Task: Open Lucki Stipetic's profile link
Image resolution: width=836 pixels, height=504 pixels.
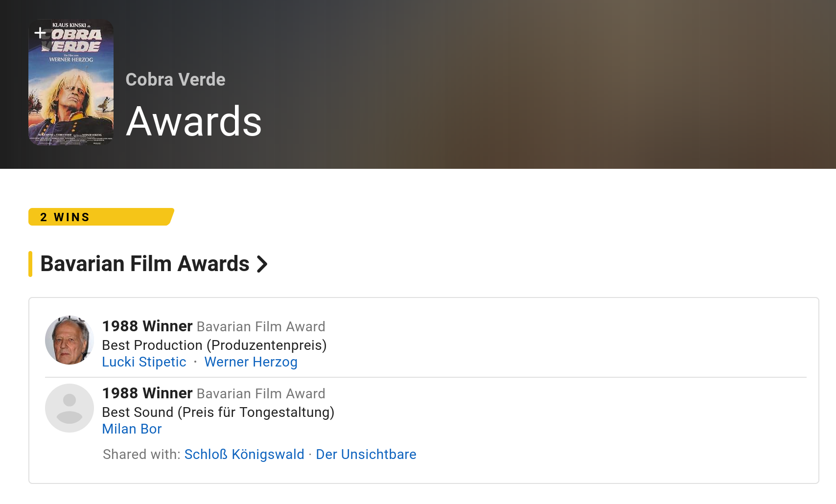Action: pos(144,362)
